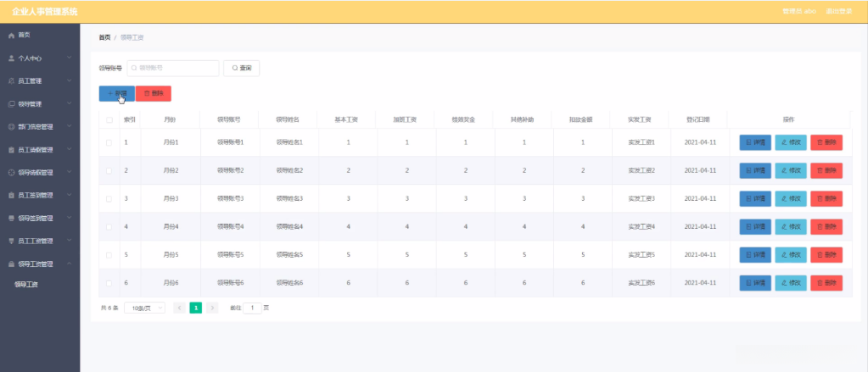This screenshot has width=868, height=372.
Task: Check the row 4 checkbox
Action: 109,226
